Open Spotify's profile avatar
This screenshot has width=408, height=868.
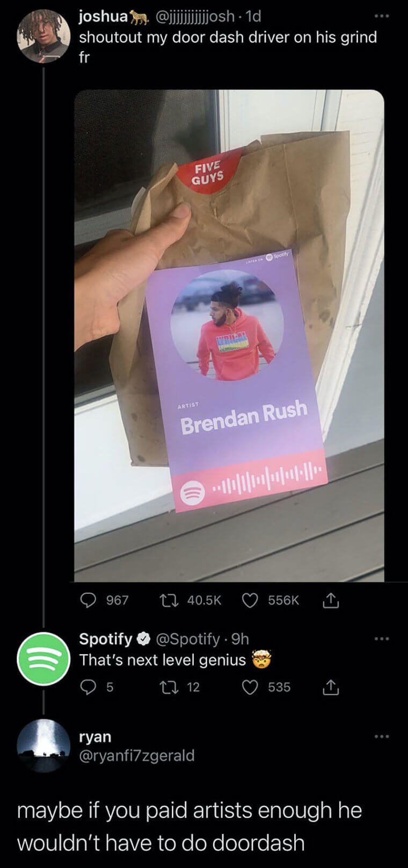[43, 658]
